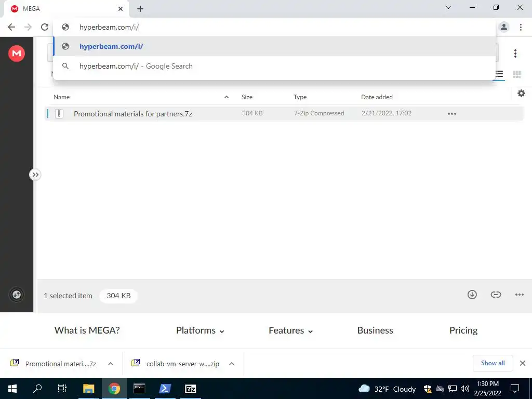Screen dimensions: 532x399
Task: Open volume control in system tray
Action: tap(464, 389)
